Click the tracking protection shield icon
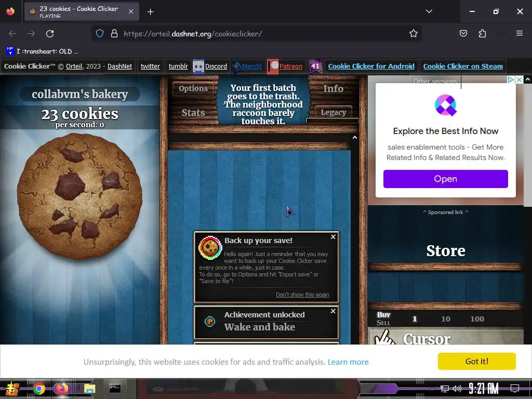Viewport: 532px width, 399px height. (x=99, y=34)
